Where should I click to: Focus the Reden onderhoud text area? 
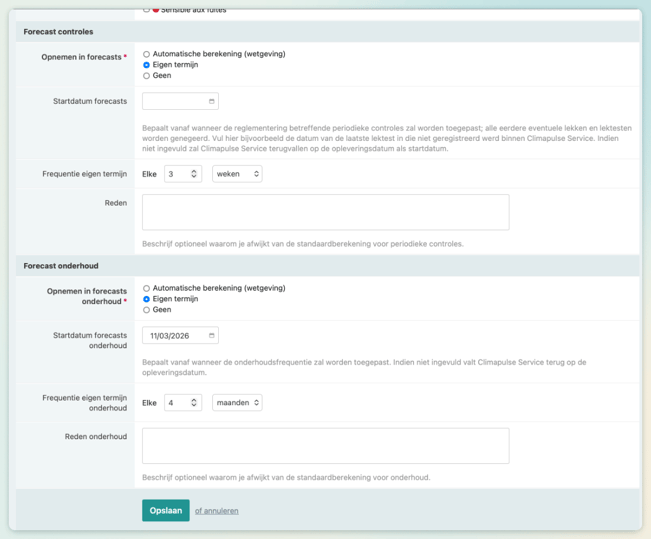[x=325, y=446]
